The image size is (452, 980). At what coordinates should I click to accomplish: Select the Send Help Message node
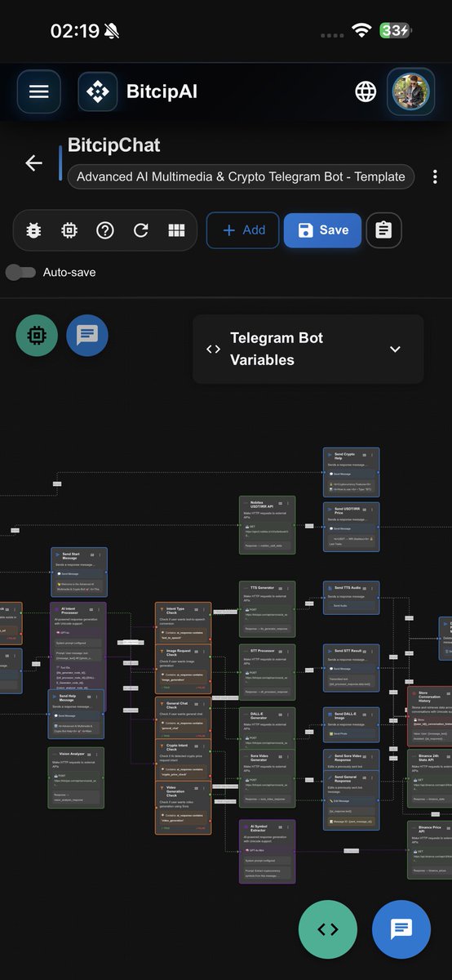(x=76, y=715)
